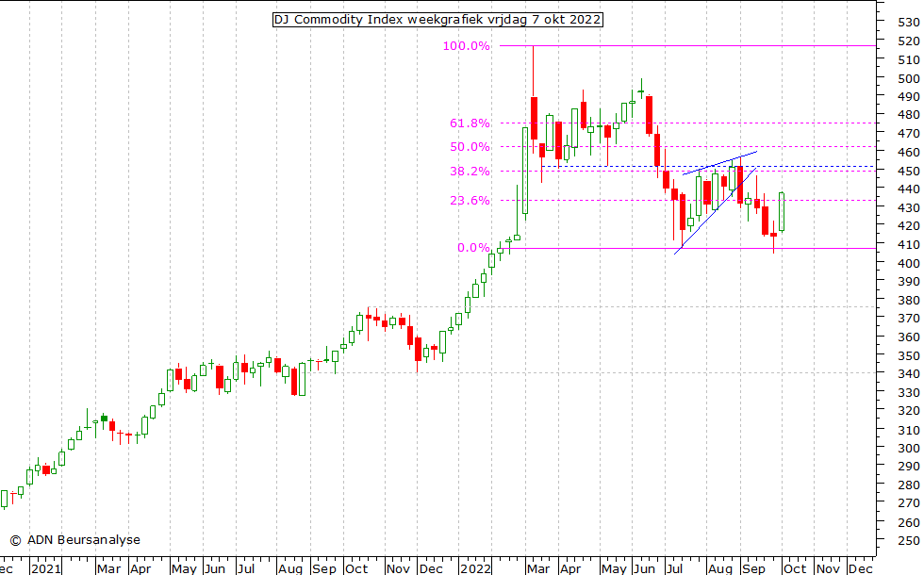This screenshot has height=575, width=924.
Task: Click the 250 price axis value
Action: (x=909, y=541)
